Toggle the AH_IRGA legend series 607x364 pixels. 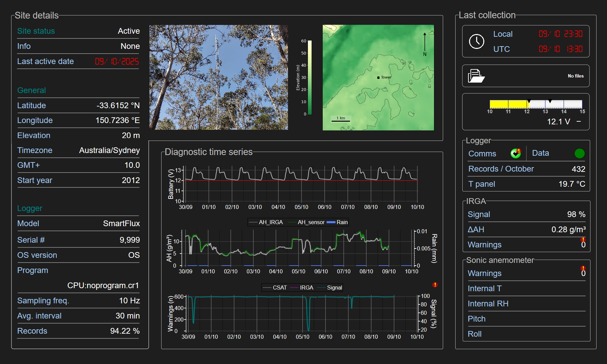tap(266, 222)
